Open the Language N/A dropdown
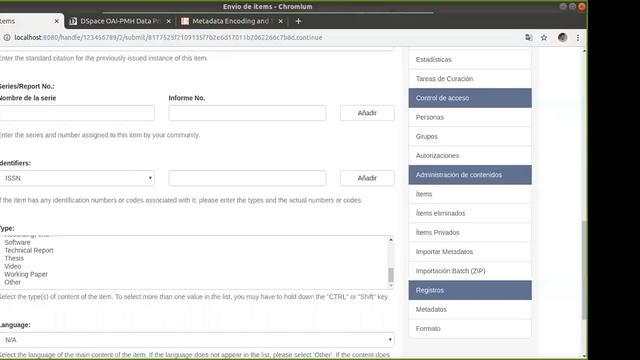 pyautogui.click(x=197, y=340)
